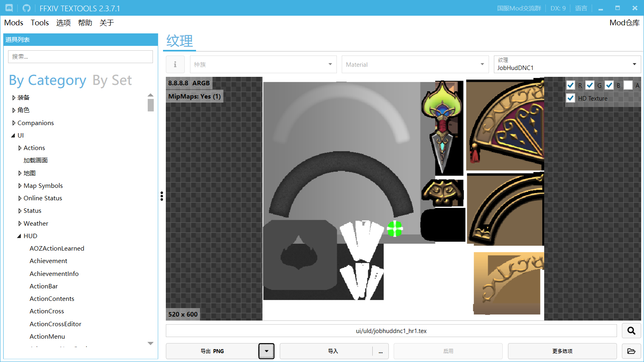Expand the Companions tree category

14,123
